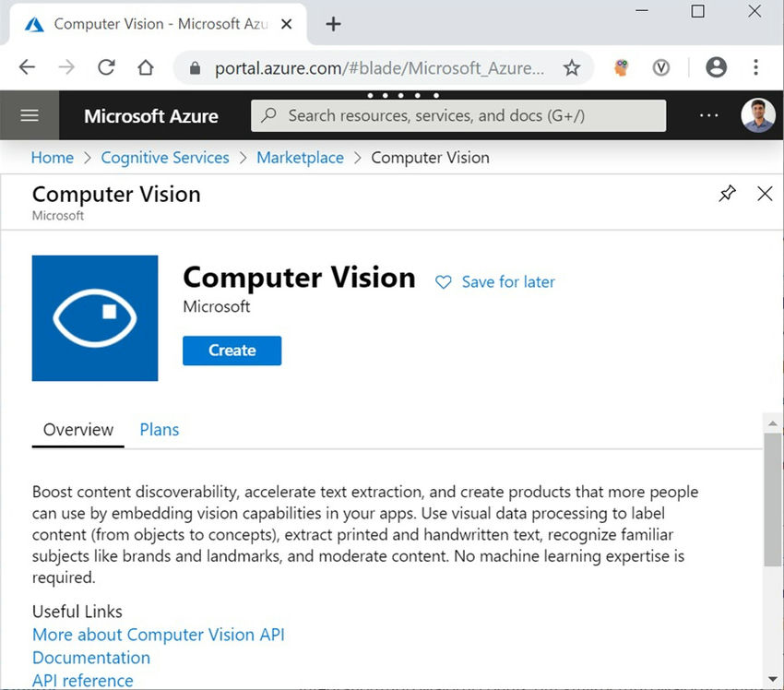Switch to the Plans tab
Screen dimensions: 784x690
159,430
